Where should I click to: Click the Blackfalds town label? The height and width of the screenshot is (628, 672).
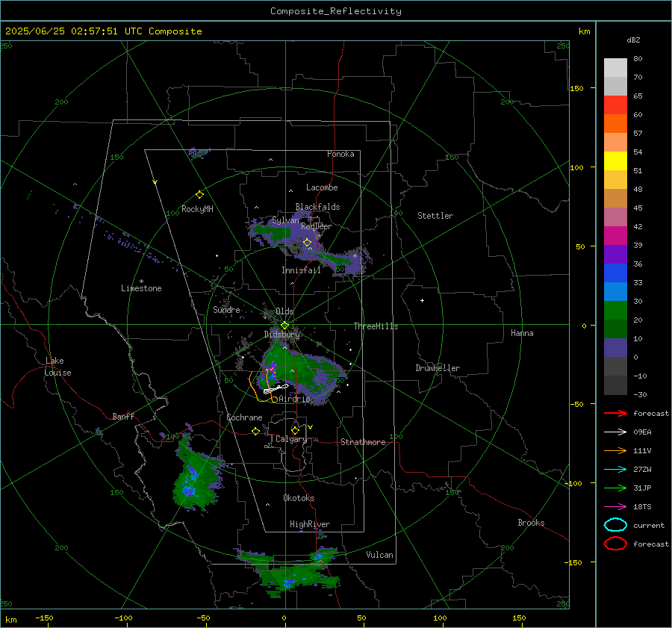pos(317,207)
